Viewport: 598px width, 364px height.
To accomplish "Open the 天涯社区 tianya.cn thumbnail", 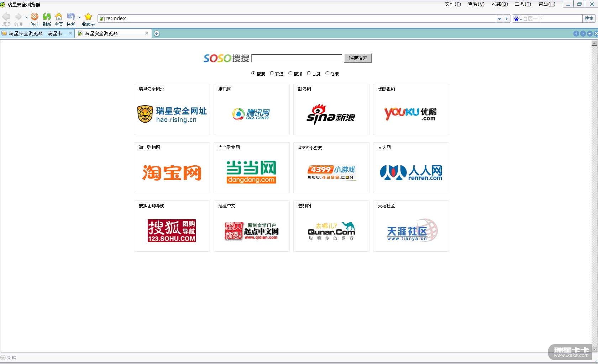I will 412,230.
